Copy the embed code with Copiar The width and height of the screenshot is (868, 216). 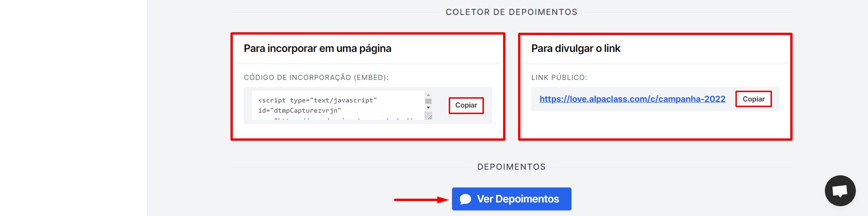pyautogui.click(x=466, y=105)
